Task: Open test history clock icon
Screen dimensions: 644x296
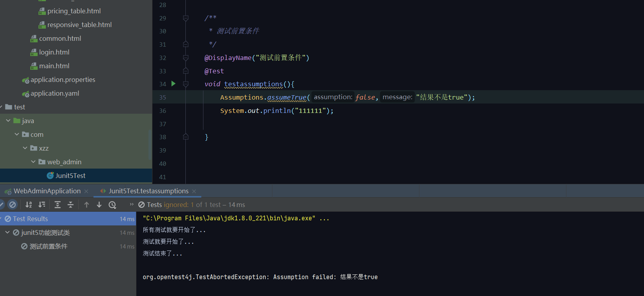Action: coord(112,205)
